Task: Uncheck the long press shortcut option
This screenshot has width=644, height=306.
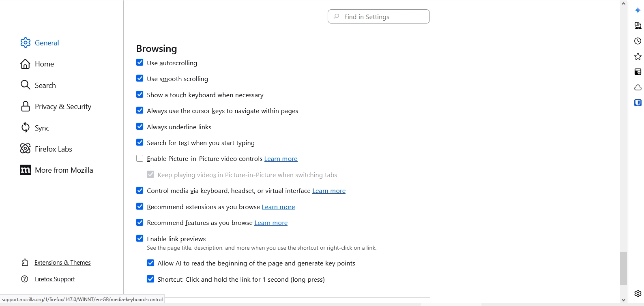Action: [150, 279]
